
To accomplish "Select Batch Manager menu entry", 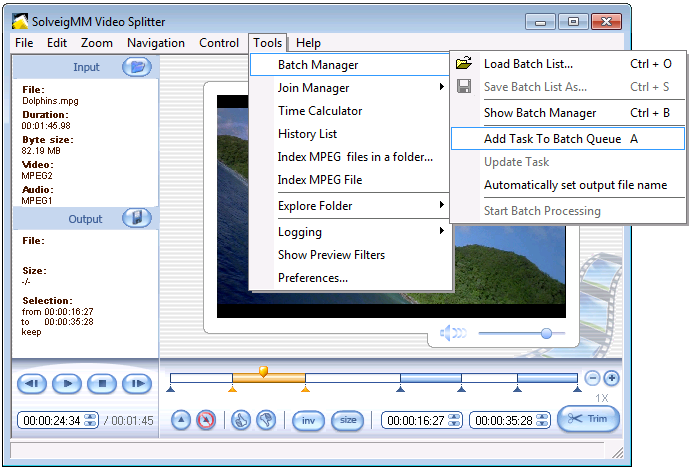I will (349, 65).
